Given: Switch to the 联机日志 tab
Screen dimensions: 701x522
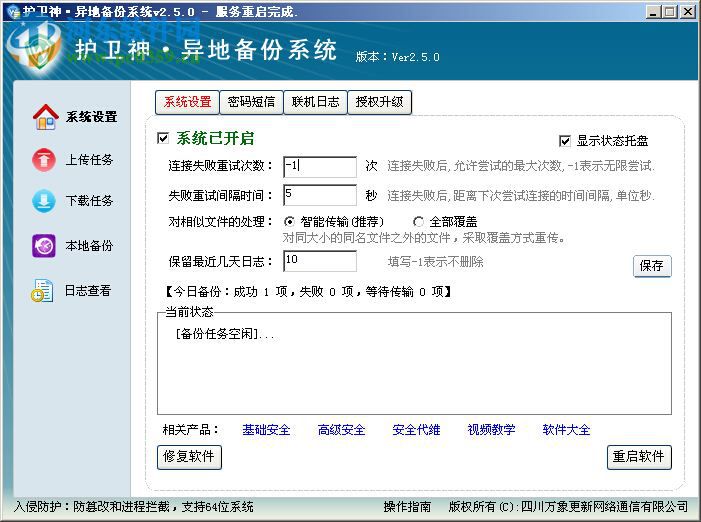Looking at the screenshot, I should pyautogui.click(x=315, y=102).
